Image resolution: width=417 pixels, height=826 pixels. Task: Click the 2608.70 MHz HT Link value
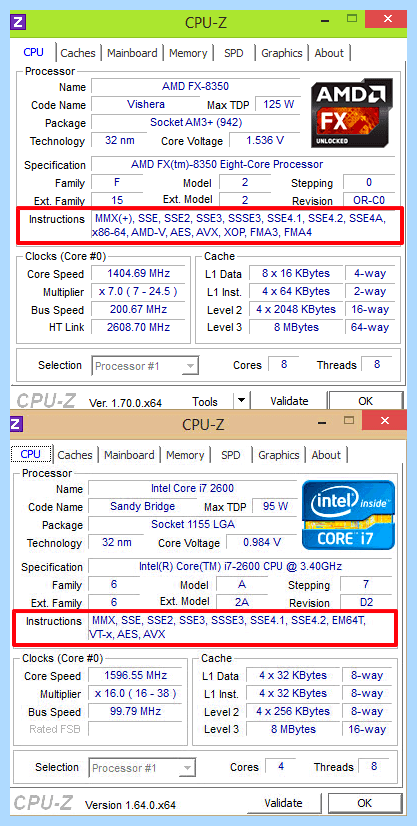[138, 327]
